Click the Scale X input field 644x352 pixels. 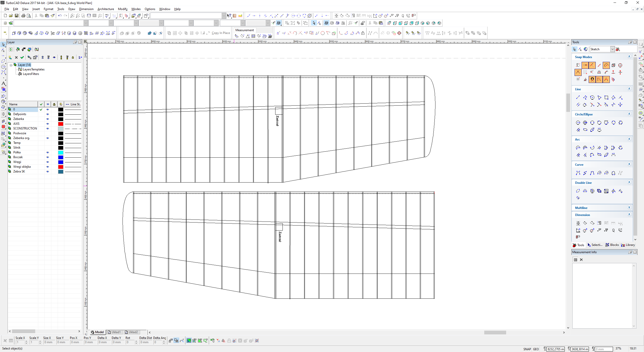21,342
